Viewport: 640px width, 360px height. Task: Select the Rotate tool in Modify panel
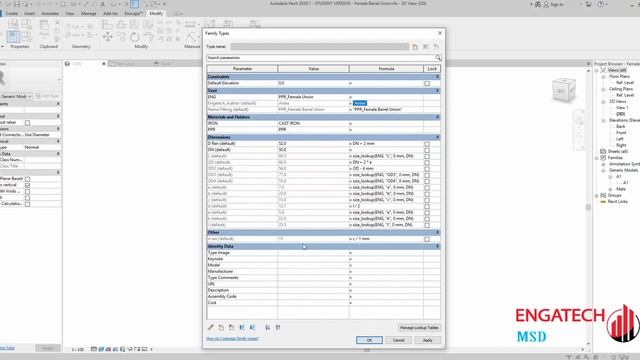[x=135, y=37]
